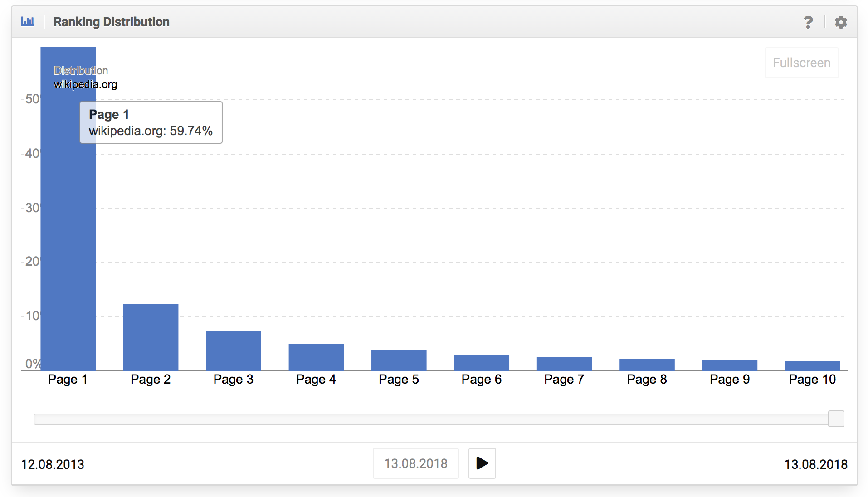Select the Page 10 bar
The image size is (868, 497).
coord(813,366)
